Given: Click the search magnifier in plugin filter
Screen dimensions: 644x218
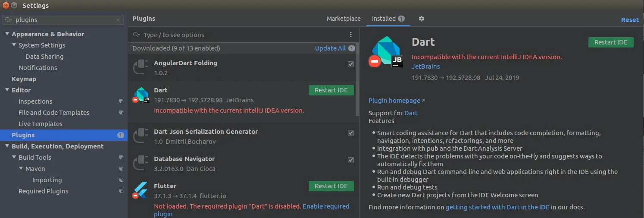Looking at the screenshot, I should point(137,35).
